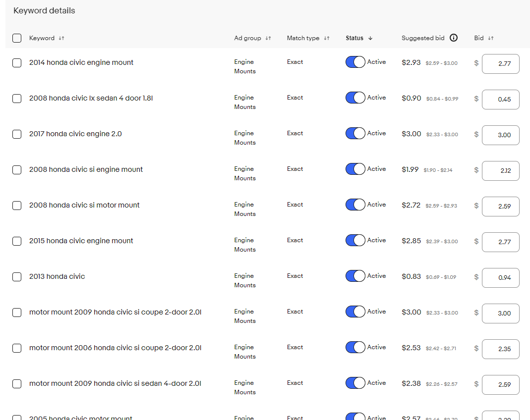Sort by the Keyword column arrows
The height and width of the screenshot is (420, 530).
61,38
